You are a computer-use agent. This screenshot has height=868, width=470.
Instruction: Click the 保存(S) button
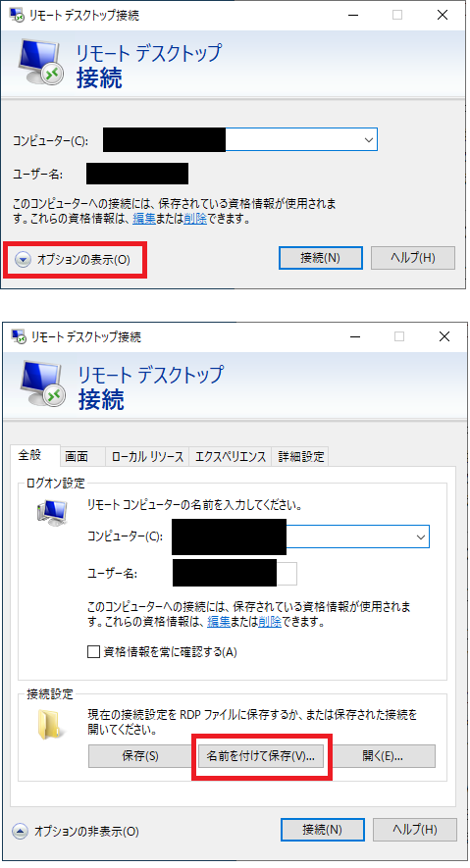[x=140, y=756]
